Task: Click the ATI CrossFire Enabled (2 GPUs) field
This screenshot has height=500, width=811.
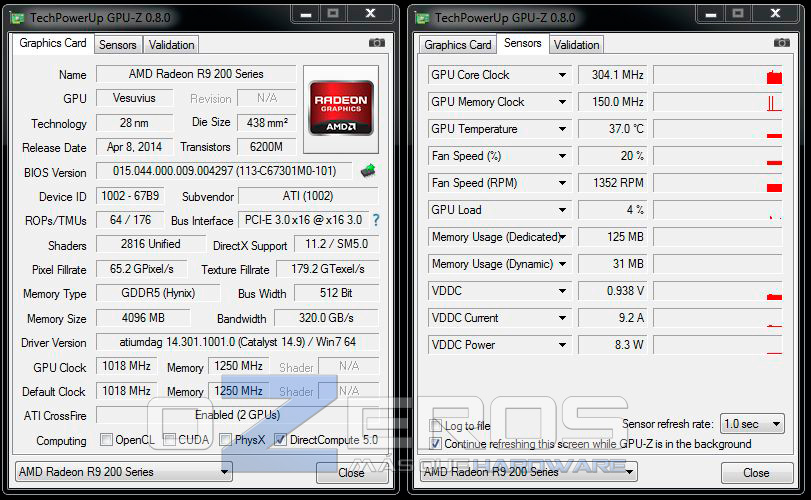Action: [237, 415]
